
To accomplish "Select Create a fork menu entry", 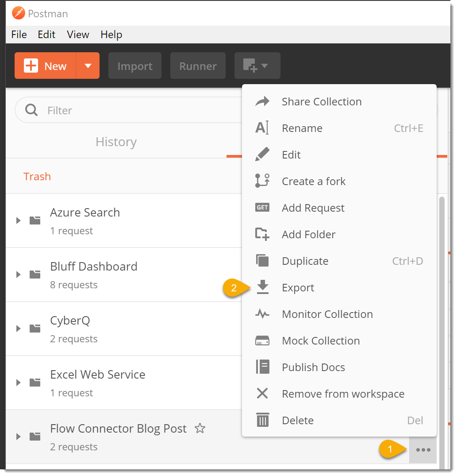I will [x=339, y=181].
